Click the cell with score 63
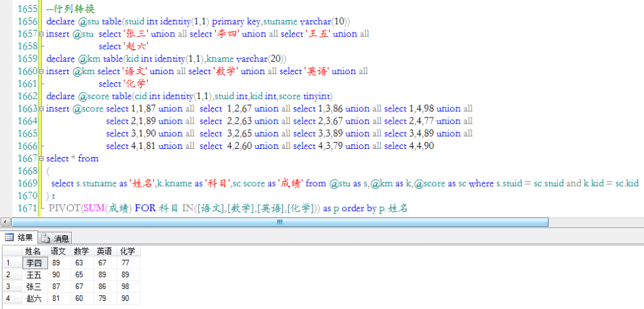Viewport: 644px width, 309px height. (x=82, y=263)
